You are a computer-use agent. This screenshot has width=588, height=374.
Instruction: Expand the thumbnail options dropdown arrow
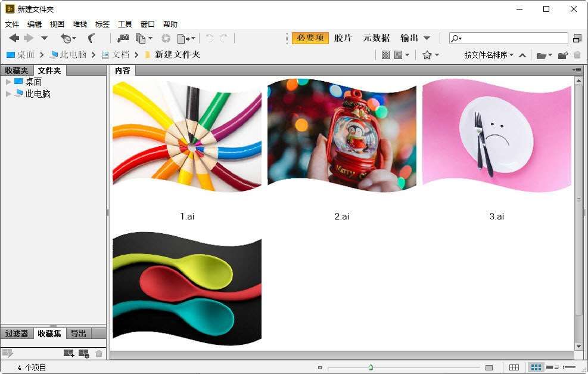407,55
